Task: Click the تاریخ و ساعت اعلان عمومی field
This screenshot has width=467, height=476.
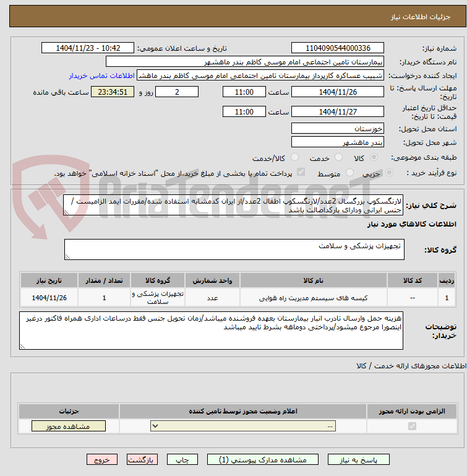Action: (x=88, y=48)
